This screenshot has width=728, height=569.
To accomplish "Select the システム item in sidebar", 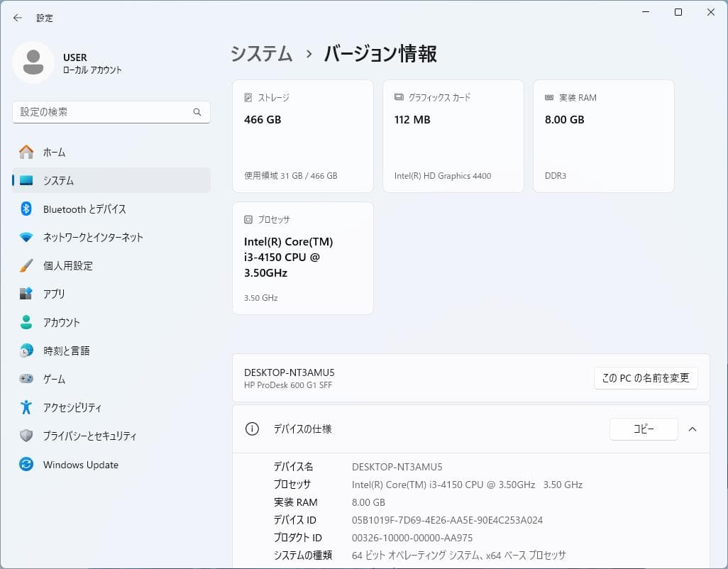I will click(59, 180).
